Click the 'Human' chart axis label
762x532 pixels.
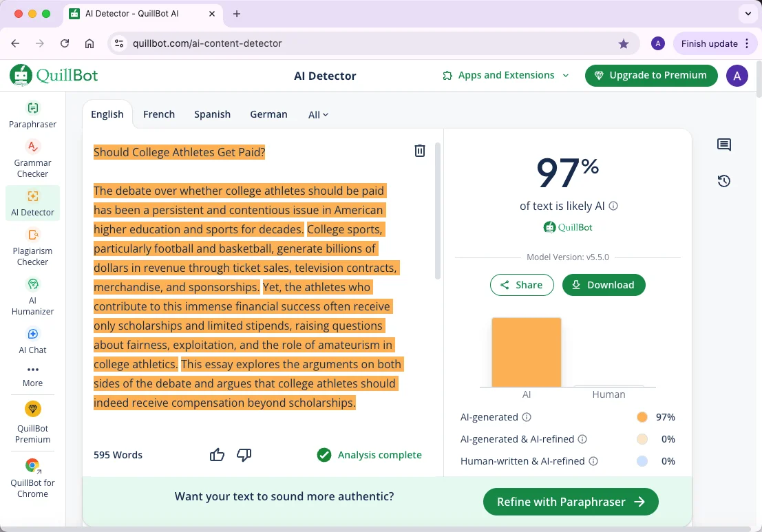(x=608, y=394)
